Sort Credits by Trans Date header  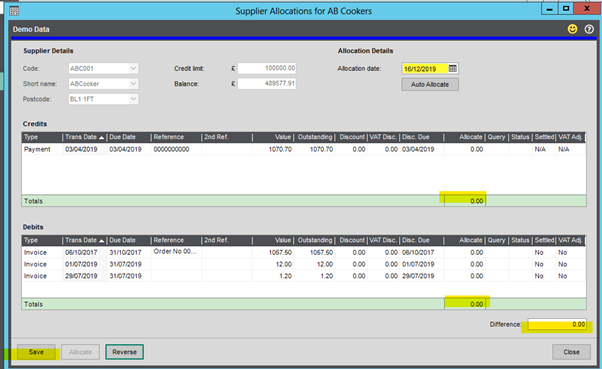tap(84, 137)
